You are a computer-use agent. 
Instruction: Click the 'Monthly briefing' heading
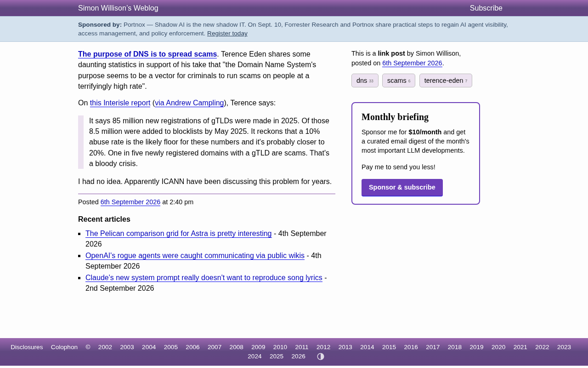[395, 117]
